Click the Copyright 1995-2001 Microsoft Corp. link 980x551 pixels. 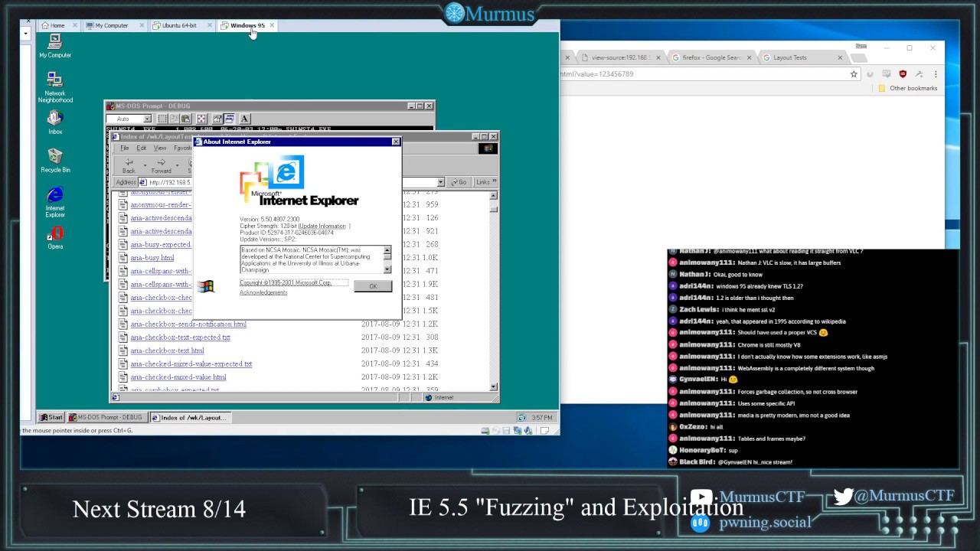286,282
